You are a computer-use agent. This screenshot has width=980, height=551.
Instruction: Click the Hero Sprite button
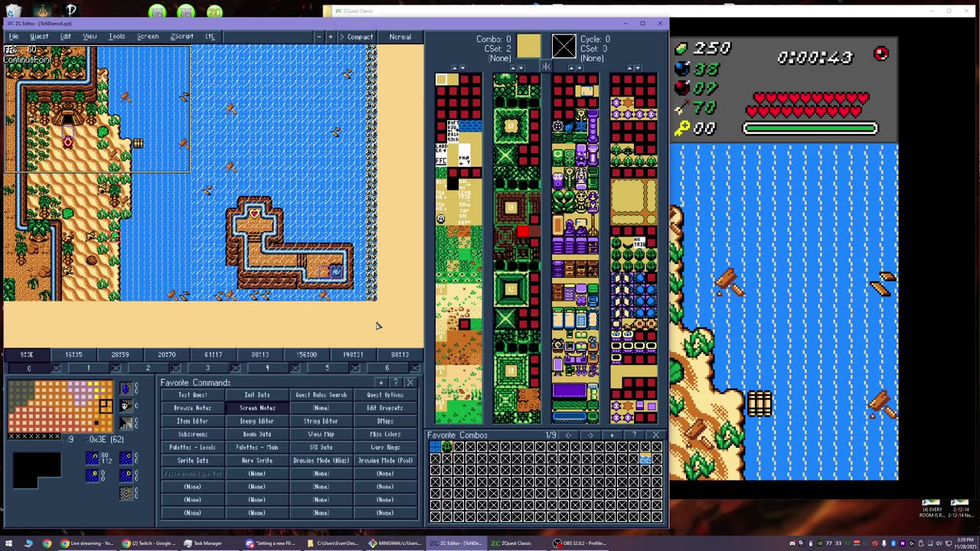pyautogui.click(x=256, y=461)
